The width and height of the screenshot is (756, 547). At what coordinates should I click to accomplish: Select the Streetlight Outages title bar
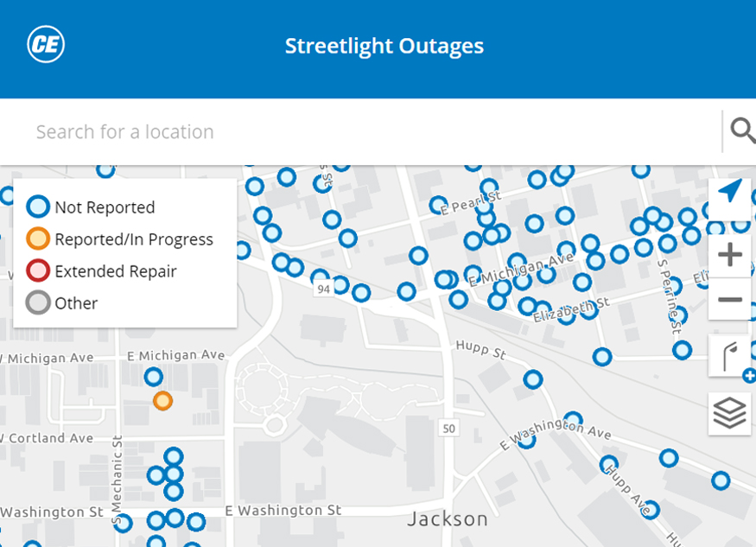coord(384,46)
